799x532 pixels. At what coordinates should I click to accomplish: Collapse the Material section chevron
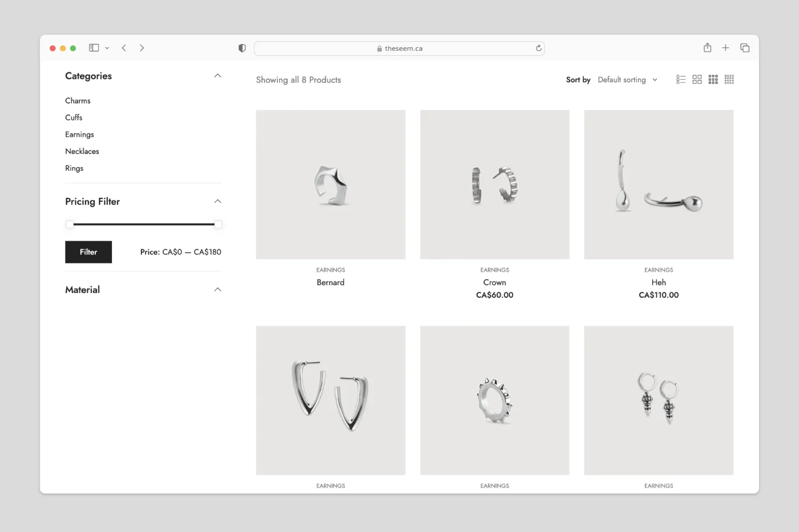tap(217, 290)
